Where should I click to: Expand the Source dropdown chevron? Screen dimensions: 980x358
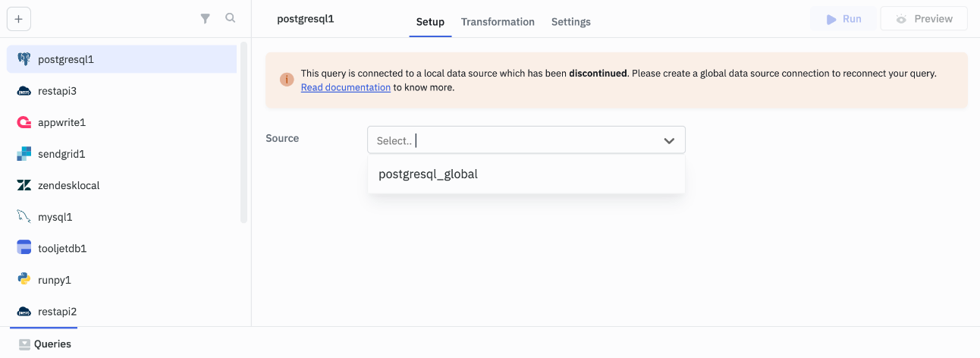pyautogui.click(x=669, y=140)
